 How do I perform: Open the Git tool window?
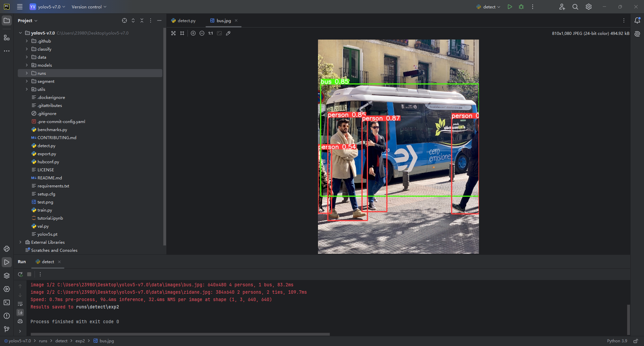coord(7,329)
